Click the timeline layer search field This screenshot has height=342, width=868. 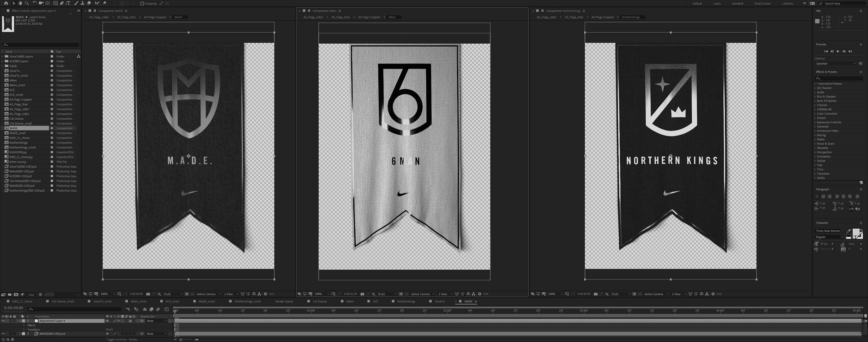[x=75, y=309]
